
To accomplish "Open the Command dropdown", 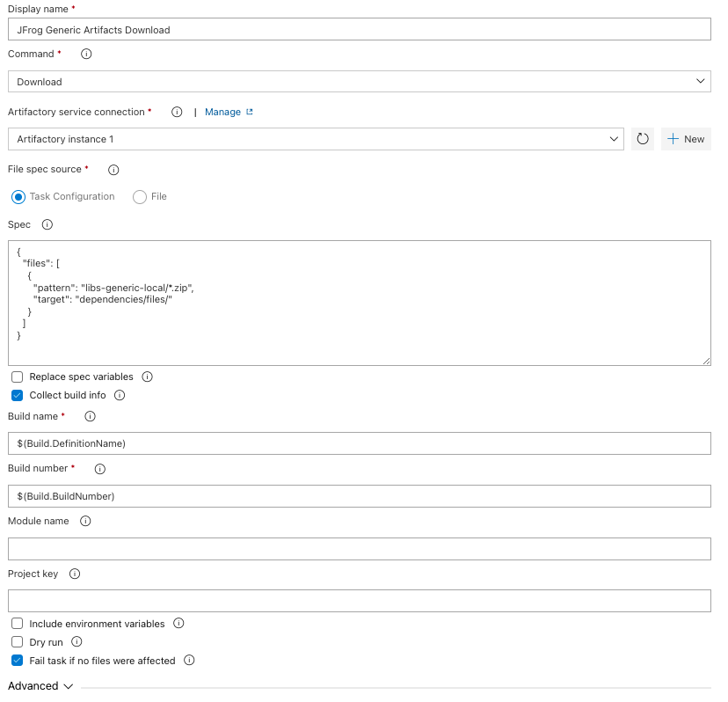I will click(x=701, y=81).
